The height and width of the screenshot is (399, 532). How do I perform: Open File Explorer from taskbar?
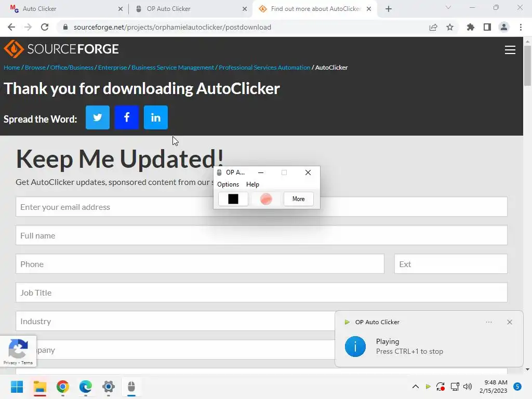coord(40,387)
